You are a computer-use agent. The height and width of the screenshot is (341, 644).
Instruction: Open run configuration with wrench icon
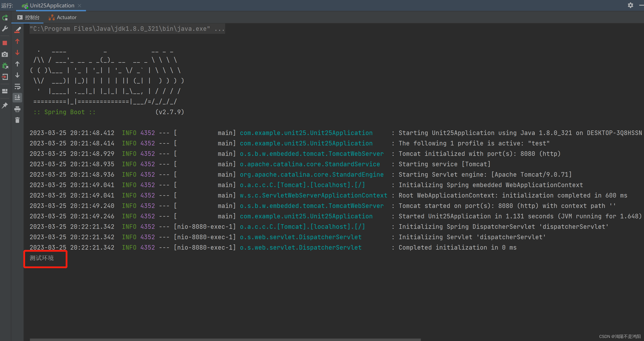(x=5, y=29)
